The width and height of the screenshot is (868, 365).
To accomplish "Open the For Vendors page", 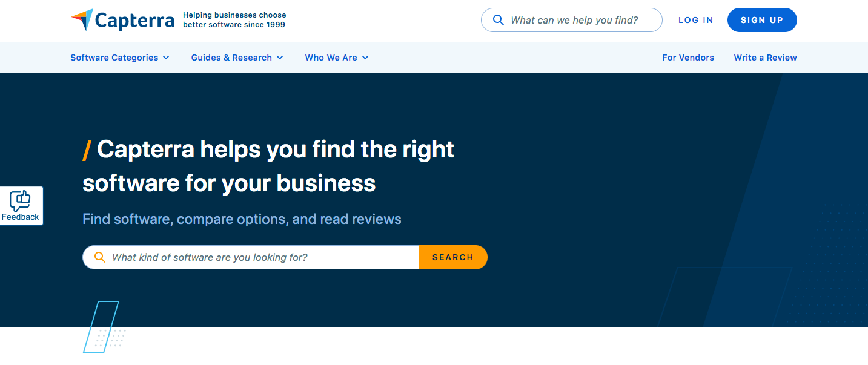I will 688,58.
